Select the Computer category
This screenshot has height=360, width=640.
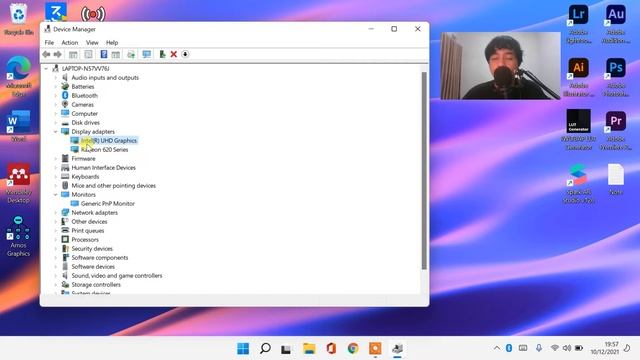[84, 113]
